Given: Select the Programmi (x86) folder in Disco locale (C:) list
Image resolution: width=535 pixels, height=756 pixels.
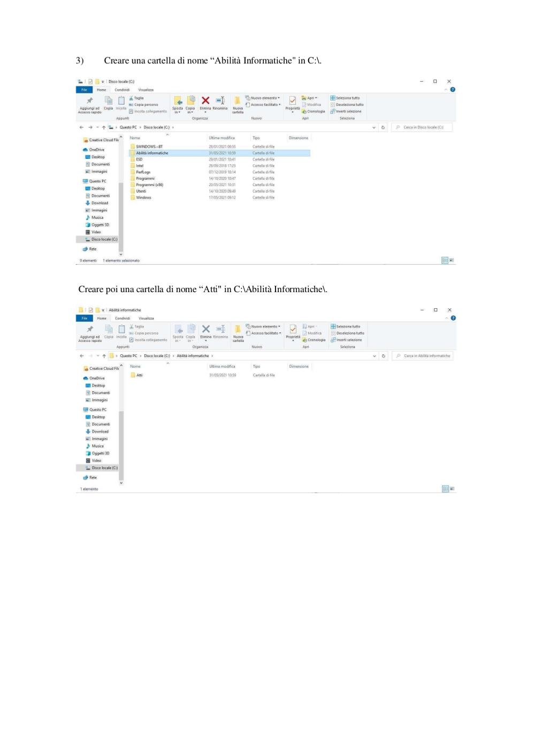Looking at the screenshot, I should pyautogui.click(x=219, y=185).
